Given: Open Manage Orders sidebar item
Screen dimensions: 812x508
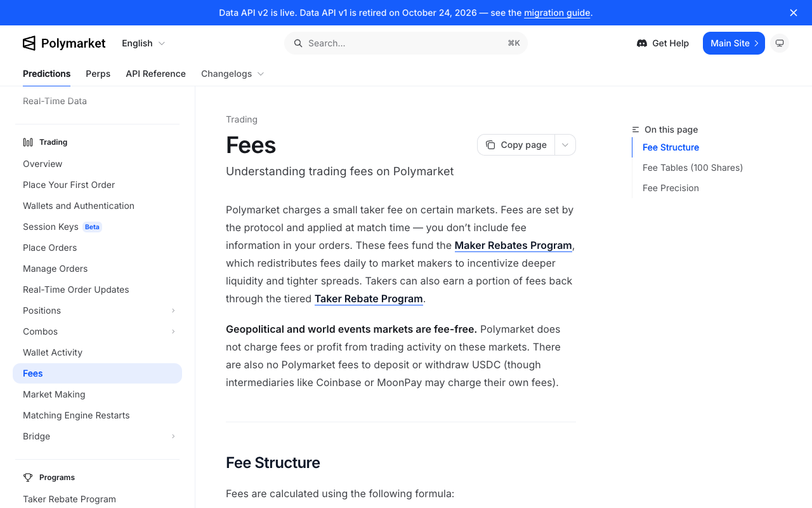Looking at the screenshot, I should tap(97, 269).
